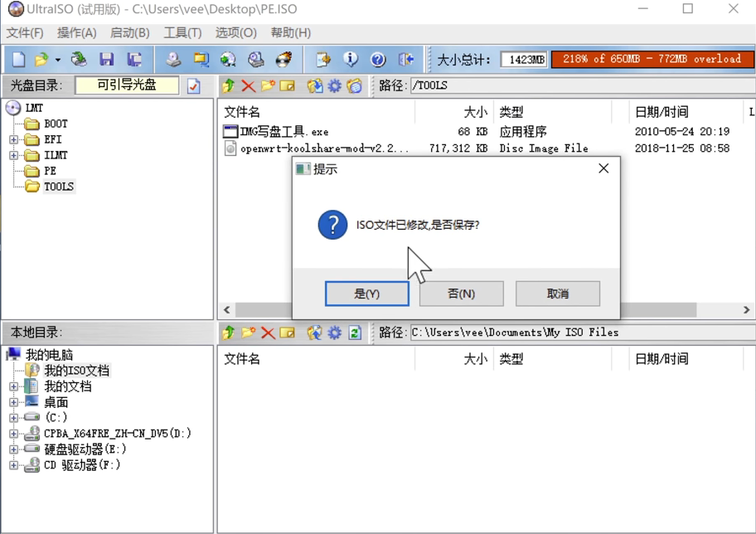Open the dropdown arrow next to Open icon
Viewport: 756px width, 534px height.
click(58, 60)
